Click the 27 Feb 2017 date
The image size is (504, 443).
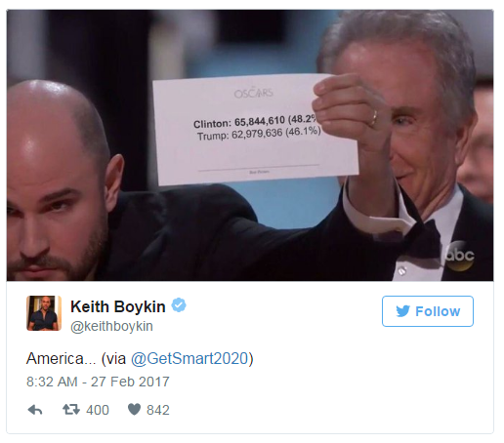pyautogui.click(x=130, y=382)
